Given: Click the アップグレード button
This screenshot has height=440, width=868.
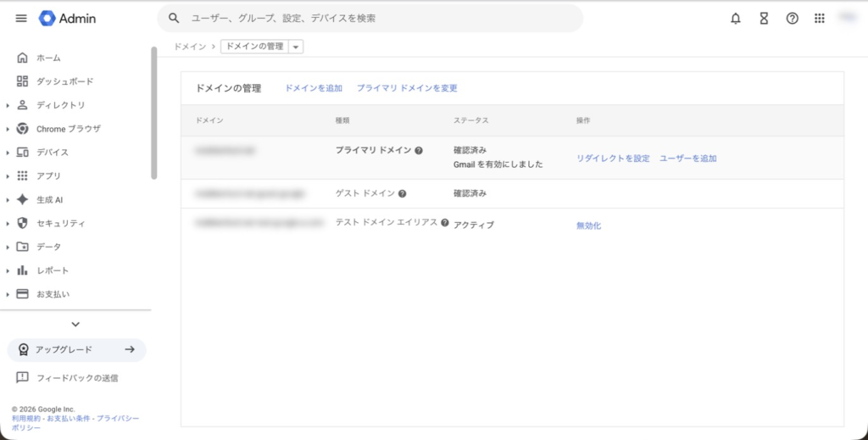Looking at the screenshot, I should click(76, 350).
